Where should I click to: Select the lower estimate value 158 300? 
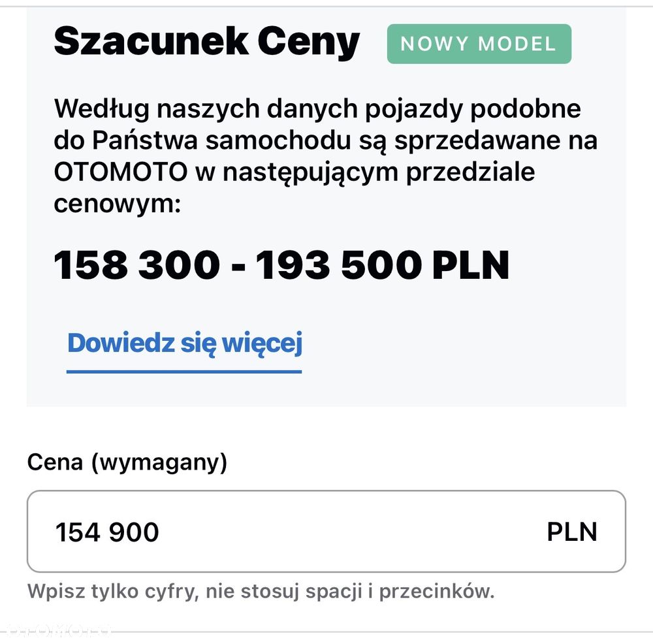click(x=137, y=266)
